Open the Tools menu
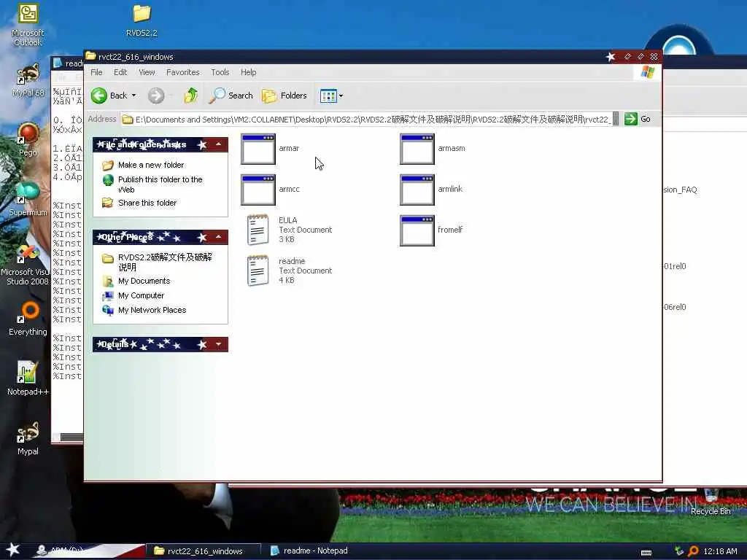This screenshot has height=560, width=747. (220, 72)
